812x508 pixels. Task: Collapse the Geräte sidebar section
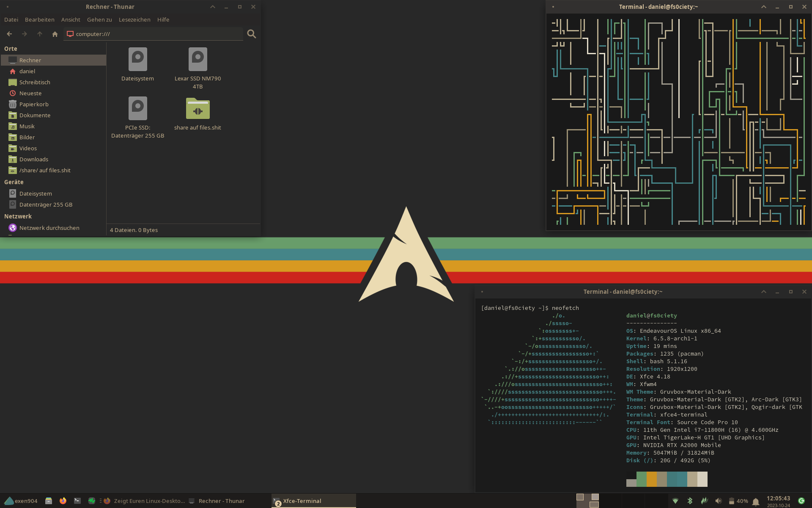click(x=14, y=182)
